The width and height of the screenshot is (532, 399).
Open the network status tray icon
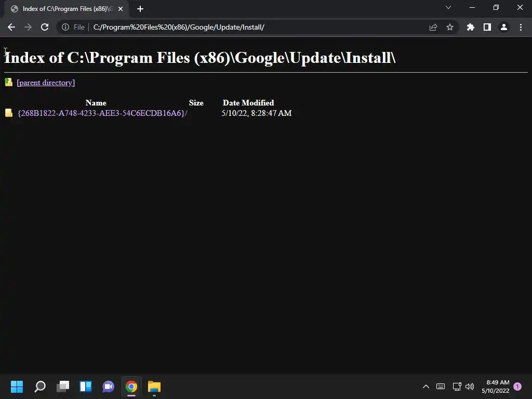click(x=457, y=387)
